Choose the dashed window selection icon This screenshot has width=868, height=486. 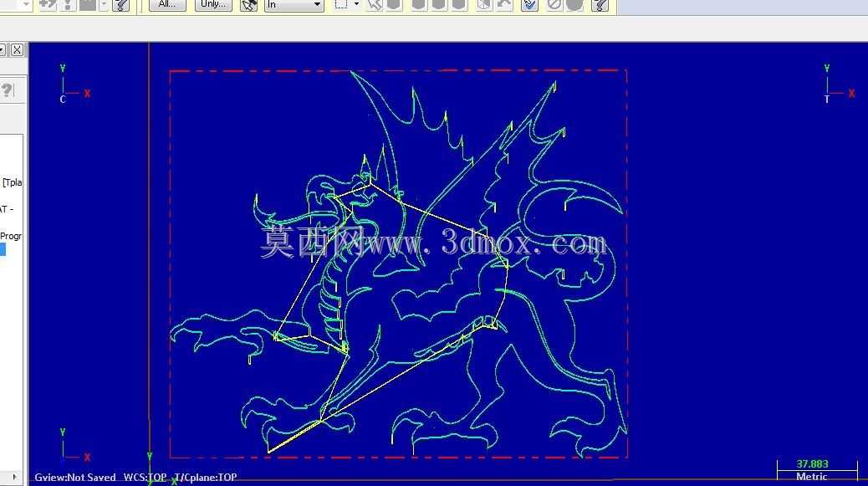point(341,4)
